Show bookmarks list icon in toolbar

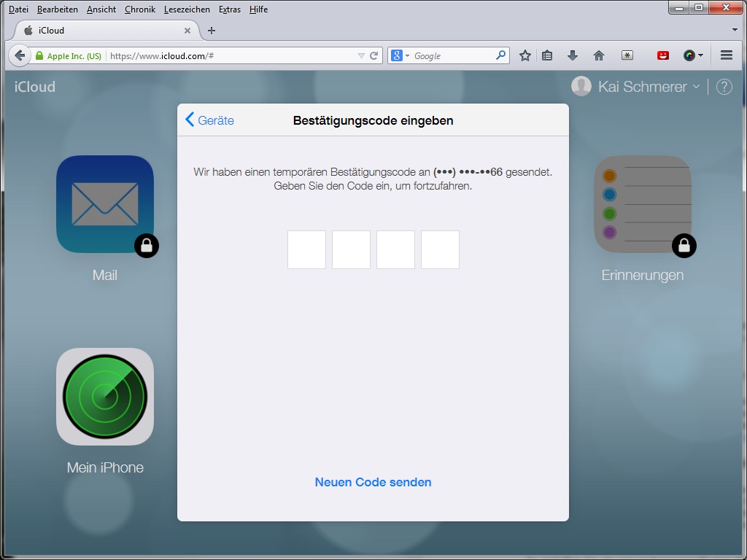coord(547,55)
